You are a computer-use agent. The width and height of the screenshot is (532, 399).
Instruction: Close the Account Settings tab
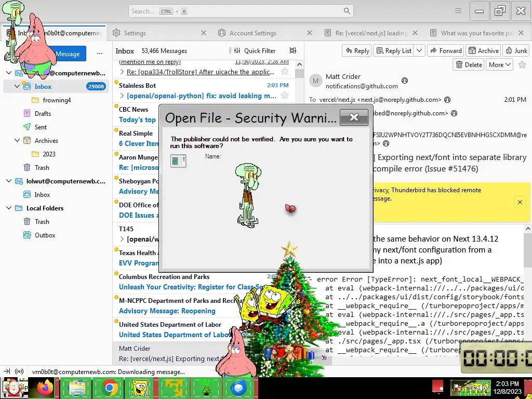[x=310, y=33]
